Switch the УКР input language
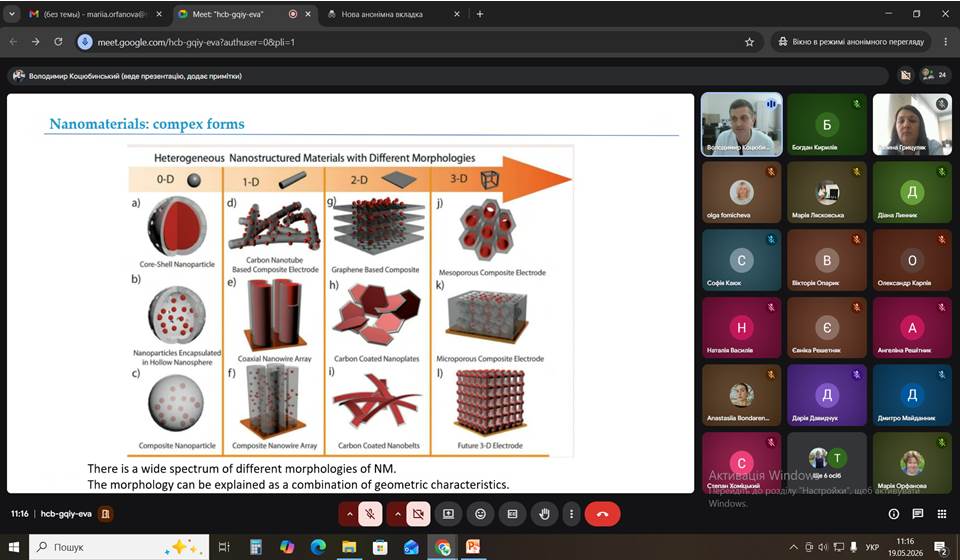Viewport: 960px width, 560px height. (x=872, y=547)
